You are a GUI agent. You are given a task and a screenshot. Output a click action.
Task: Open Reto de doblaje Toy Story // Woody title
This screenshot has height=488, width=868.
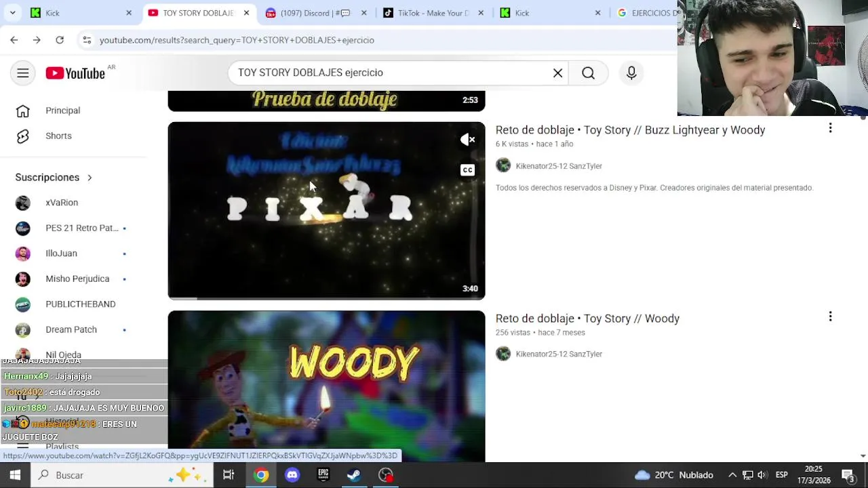click(587, 319)
